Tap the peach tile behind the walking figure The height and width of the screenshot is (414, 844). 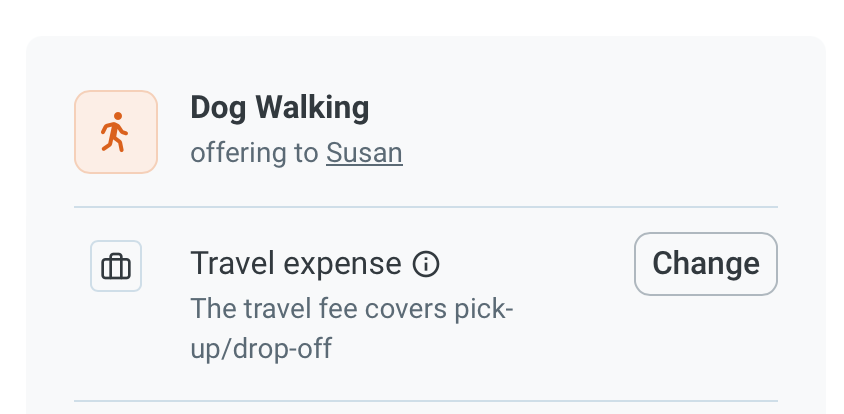(x=116, y=132)
